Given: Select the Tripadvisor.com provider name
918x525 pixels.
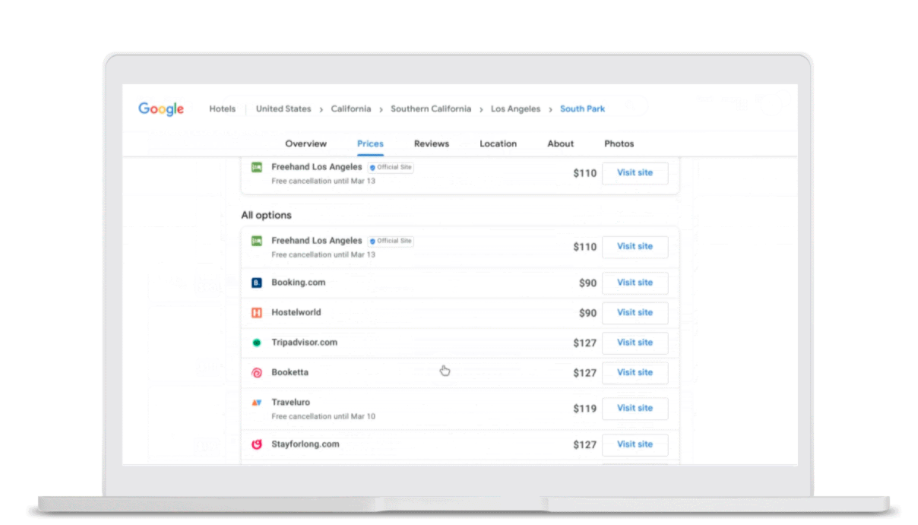Looking at the screenshot, I should click(304, 342).
